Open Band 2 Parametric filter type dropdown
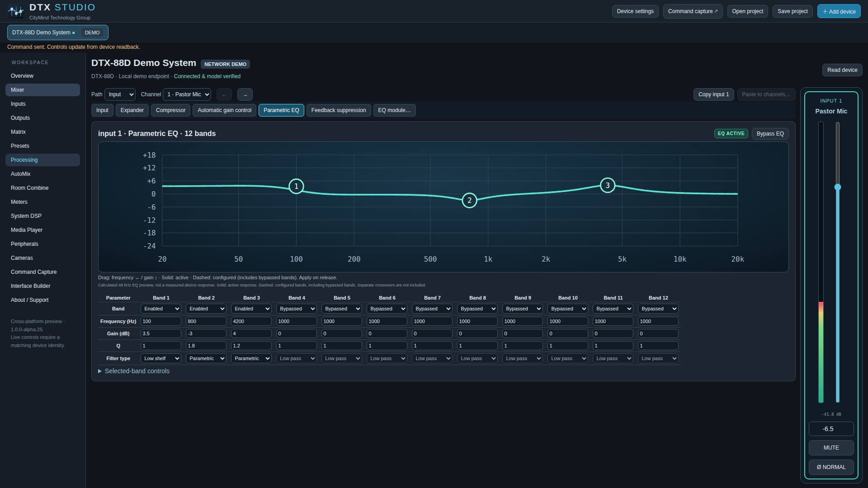Screen dimensions: 868x488 206,358
